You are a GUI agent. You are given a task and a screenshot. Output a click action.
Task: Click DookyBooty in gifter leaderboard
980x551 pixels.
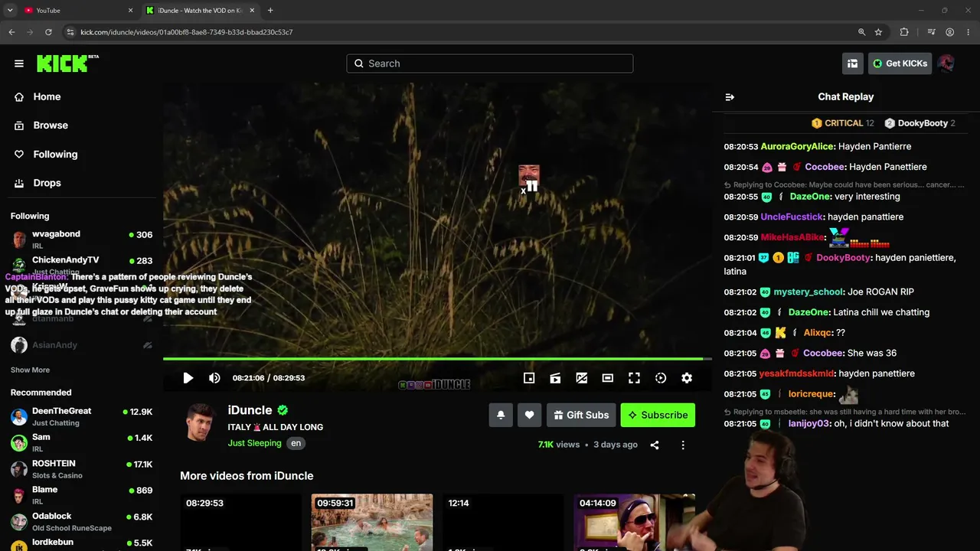click(x=920, y=123)
